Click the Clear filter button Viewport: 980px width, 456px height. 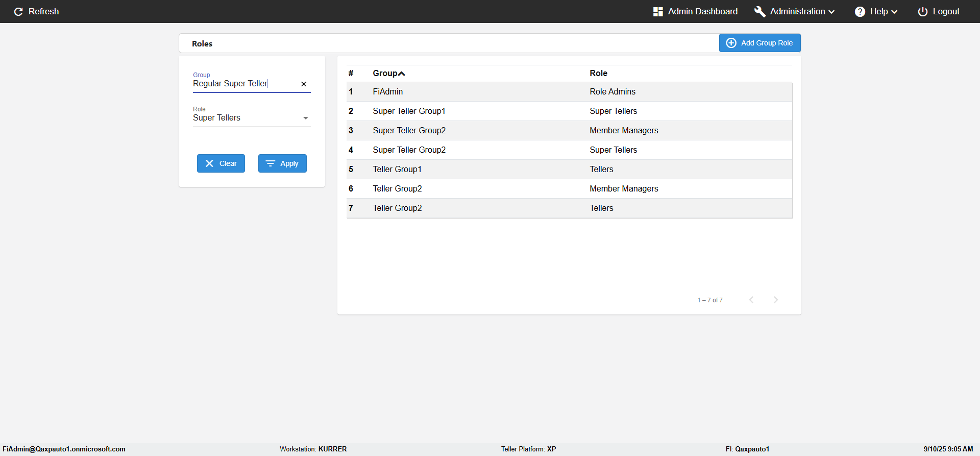click(x=221, y=163)
